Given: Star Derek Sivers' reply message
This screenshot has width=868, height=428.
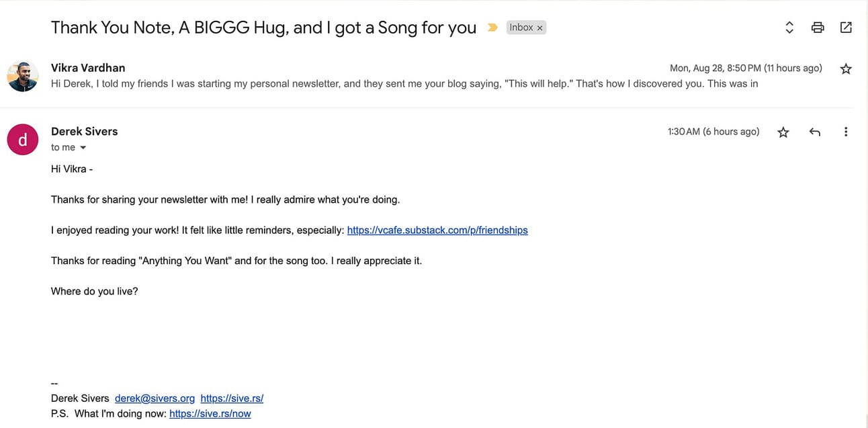Looking at the screenshot, I should coord(783,132).
